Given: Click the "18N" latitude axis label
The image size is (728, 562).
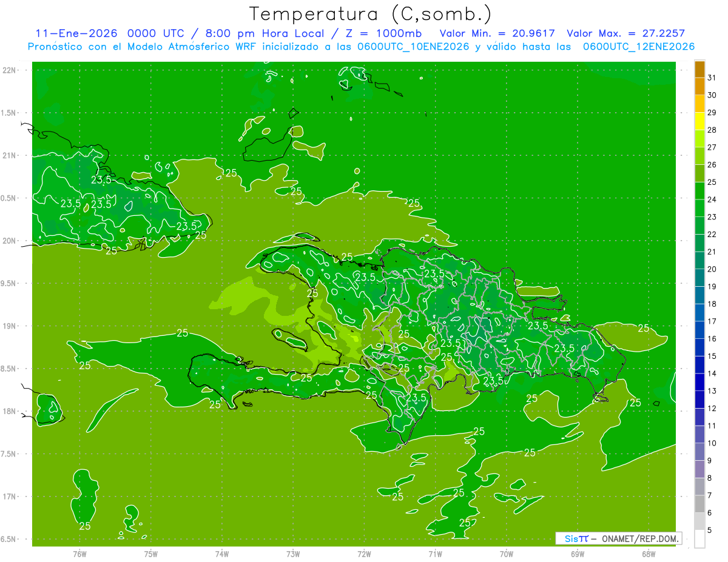Looking at the screenshot, I should (10, 411).
